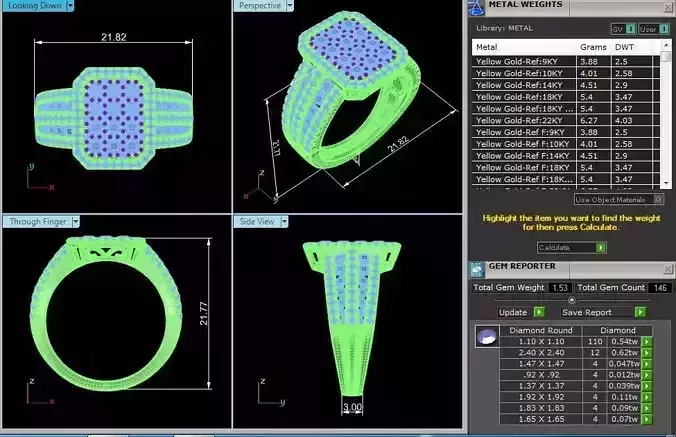Click green arrow for 1.92 X 1.92 diamonds
676x437 pixels.
tap(647, 397)
